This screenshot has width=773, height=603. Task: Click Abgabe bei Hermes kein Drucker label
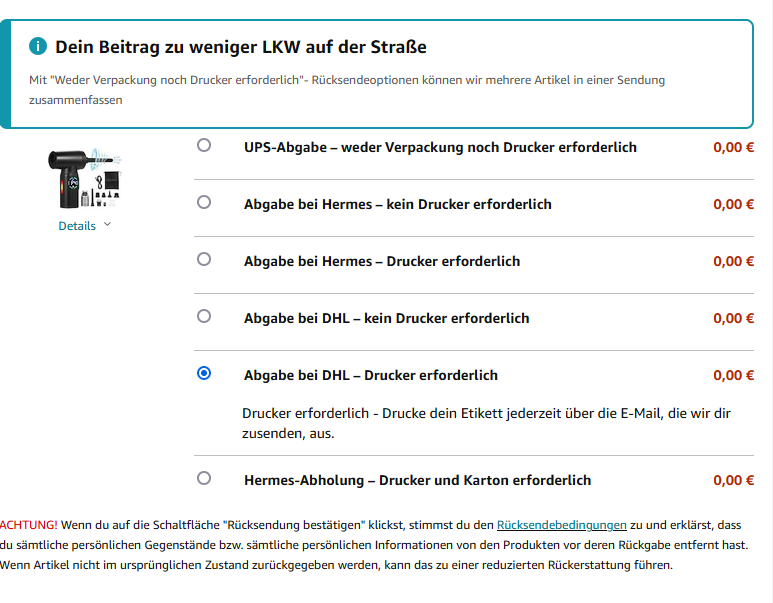[x=397, y=204]
